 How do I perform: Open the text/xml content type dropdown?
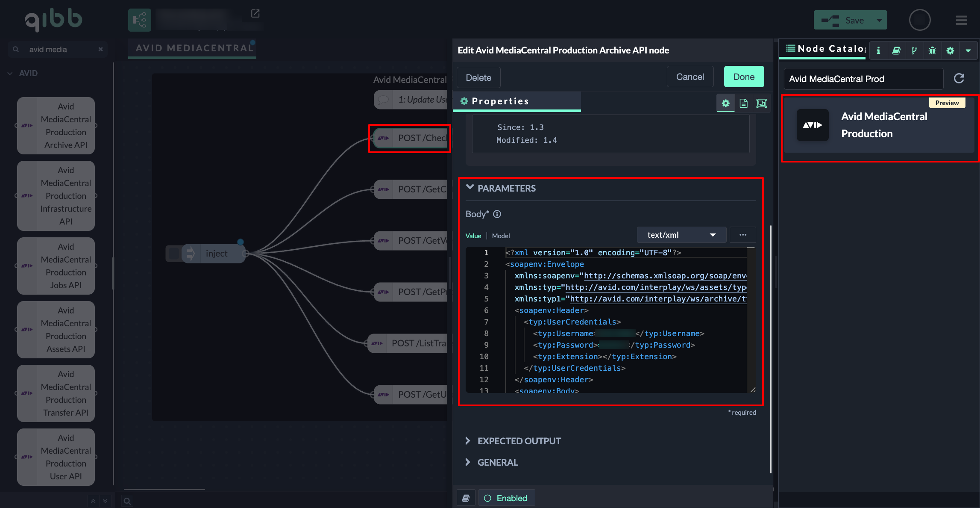pos(681,235)
